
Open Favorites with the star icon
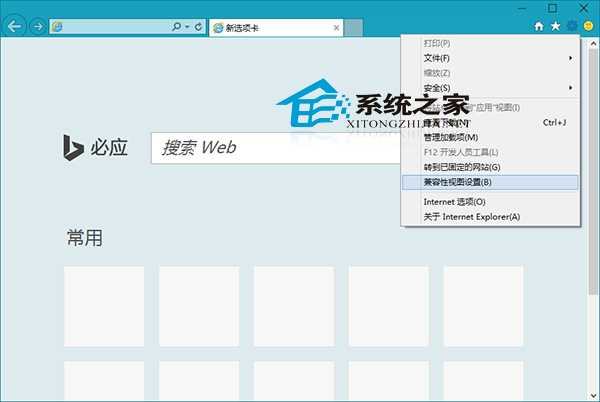(555, 26)
